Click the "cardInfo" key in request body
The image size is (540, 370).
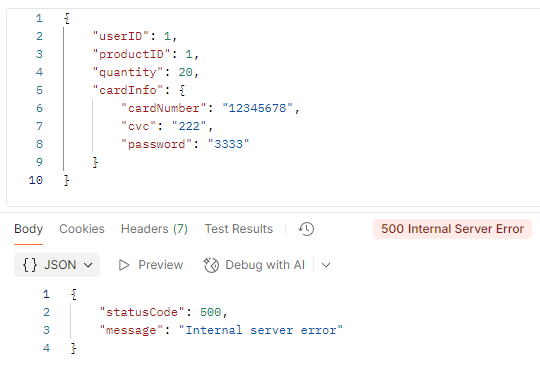pos(128,90)
